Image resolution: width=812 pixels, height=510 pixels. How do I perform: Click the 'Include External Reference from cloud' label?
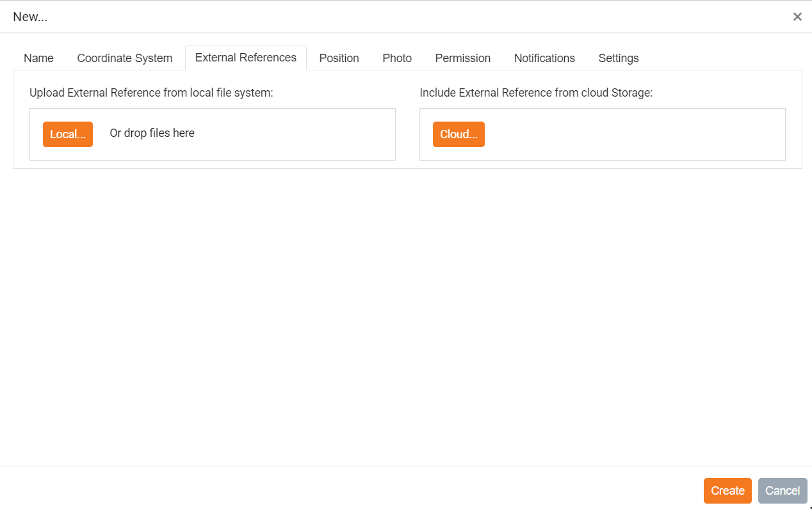click(x=535, y=93)
